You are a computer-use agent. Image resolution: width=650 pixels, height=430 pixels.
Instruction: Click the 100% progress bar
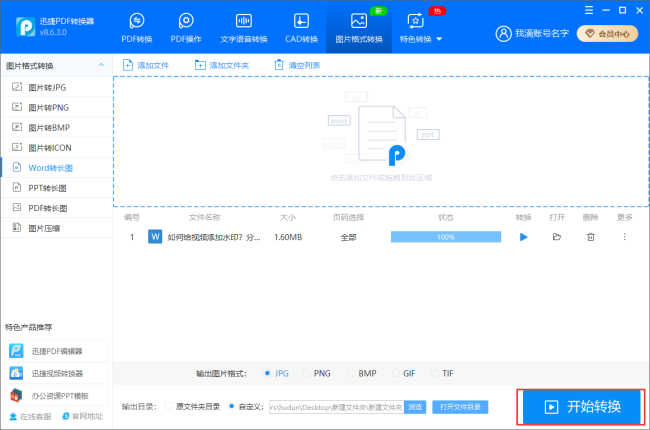(446, 237)
